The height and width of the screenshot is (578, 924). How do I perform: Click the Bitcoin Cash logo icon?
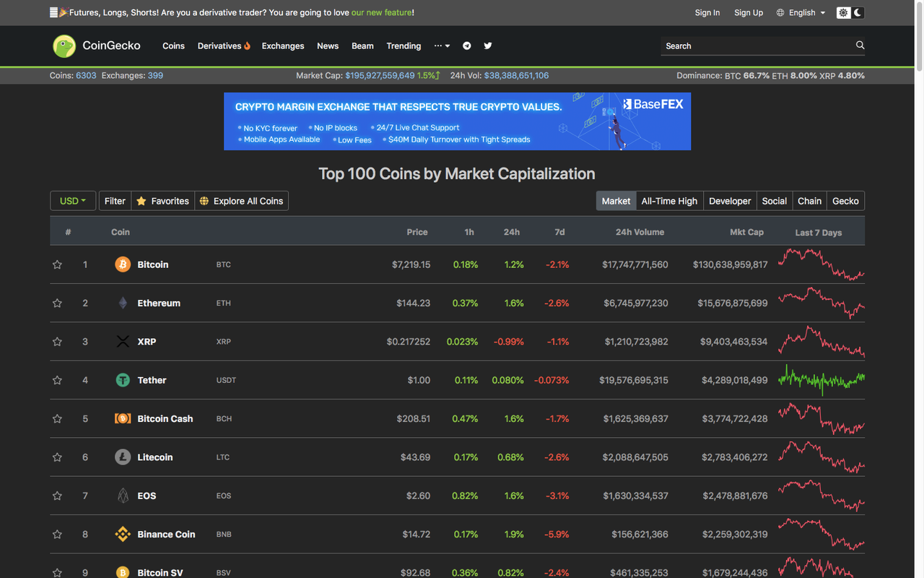123,418
